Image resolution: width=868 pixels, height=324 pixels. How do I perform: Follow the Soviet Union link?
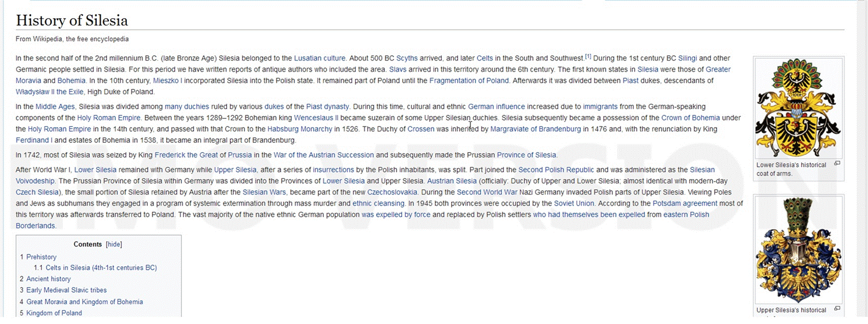574,203
